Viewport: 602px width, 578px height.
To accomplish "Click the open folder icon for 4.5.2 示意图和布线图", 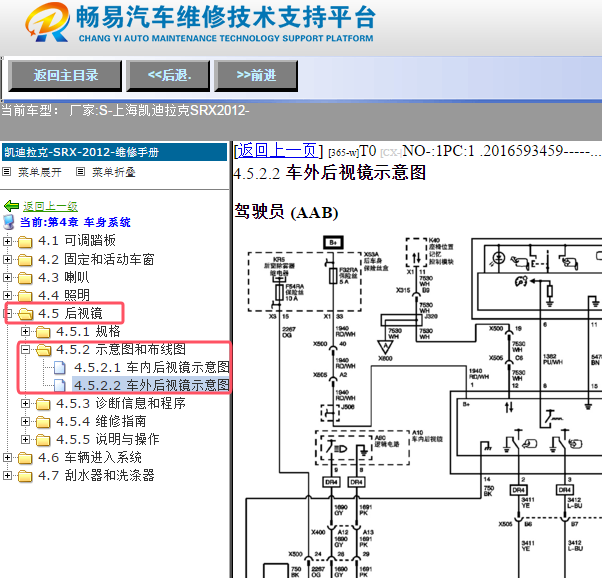I will pyautogui.click(x=44, y=349).
